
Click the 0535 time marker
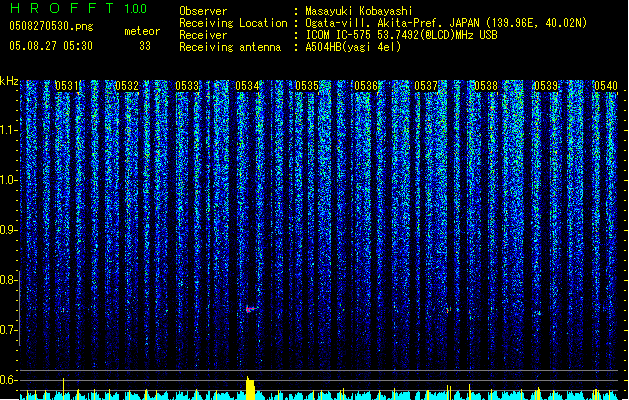[x=307, y=86]
